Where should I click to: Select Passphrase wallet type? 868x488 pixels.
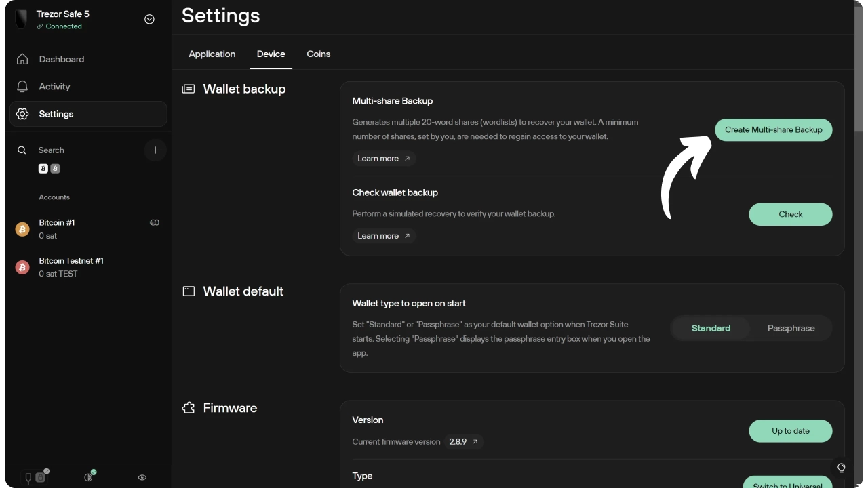tap(791, 328)
